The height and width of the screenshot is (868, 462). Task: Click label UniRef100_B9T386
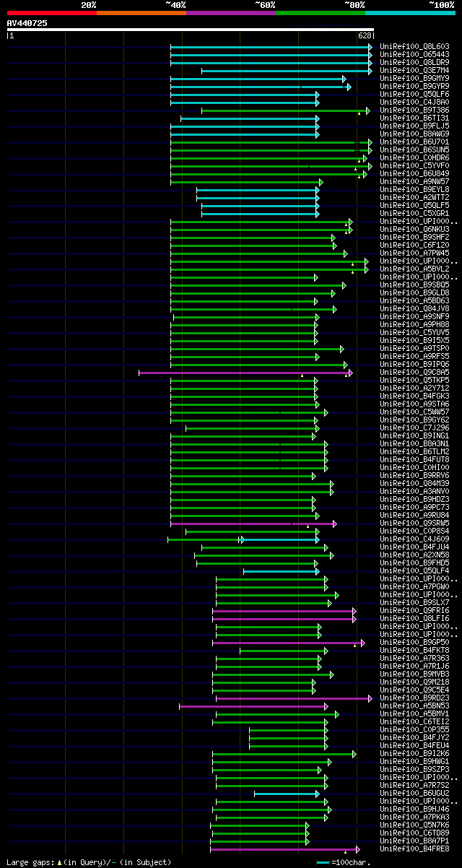point(414,110)
